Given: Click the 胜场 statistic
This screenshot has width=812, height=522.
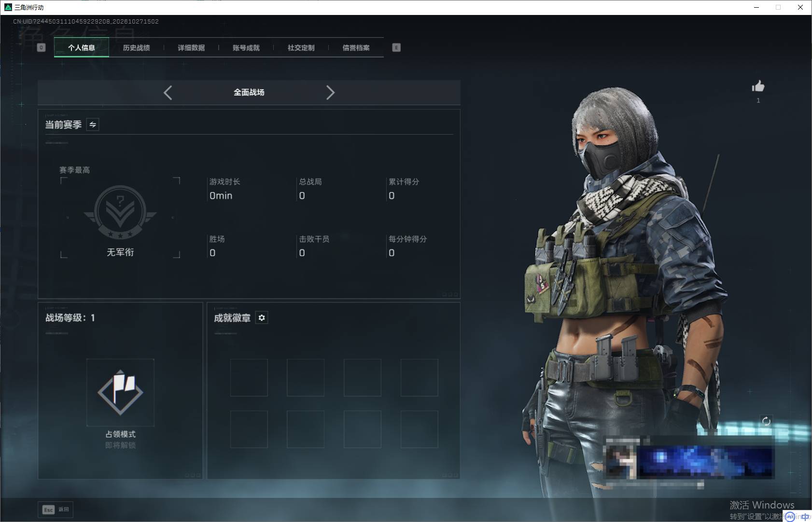Looking at the screenshot, I should pos(217,247).
